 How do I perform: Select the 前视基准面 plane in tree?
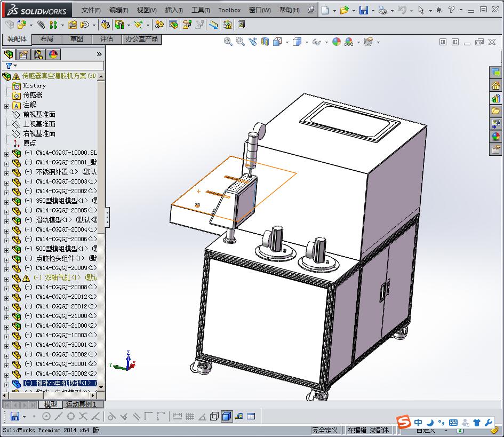coord(39,115)
